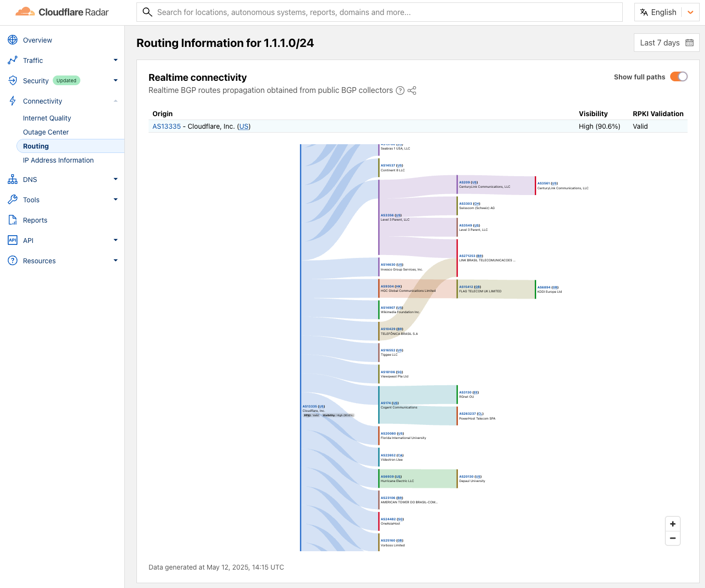Click the search magnifier icon
This screenshot has width=705, height=588.
(148, 12)
